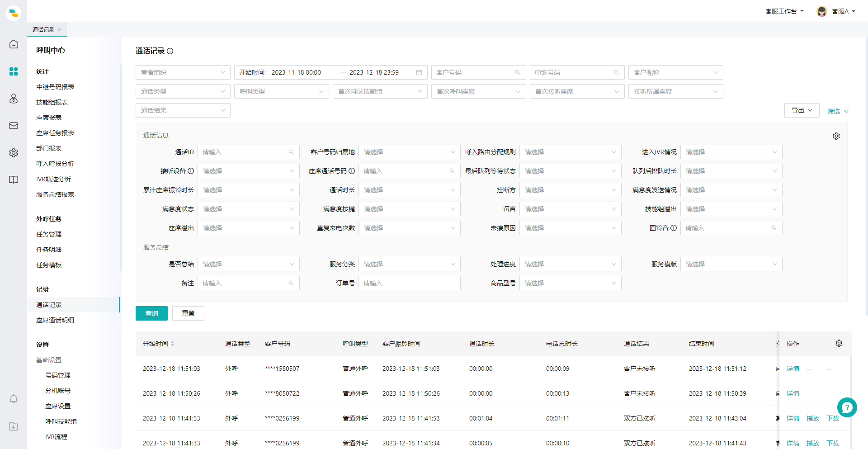Click the app logo at top left
Image resolution: width=868 pixels, height=449 pixels.
click(x=14, y=13)
